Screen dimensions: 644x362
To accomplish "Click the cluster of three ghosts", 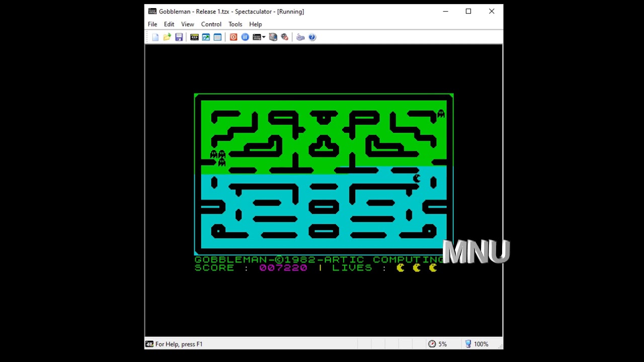I will pyautogui.click(x=218, y=158).
